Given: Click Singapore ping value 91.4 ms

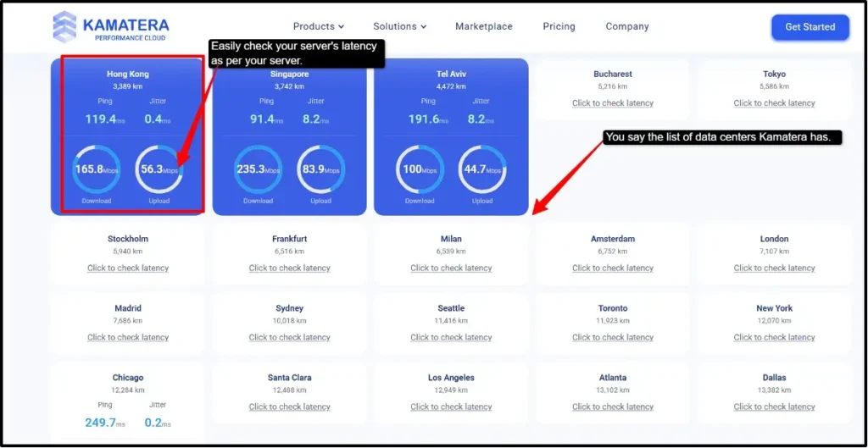Looking at the screenshot, I should [x=266, y=119].
